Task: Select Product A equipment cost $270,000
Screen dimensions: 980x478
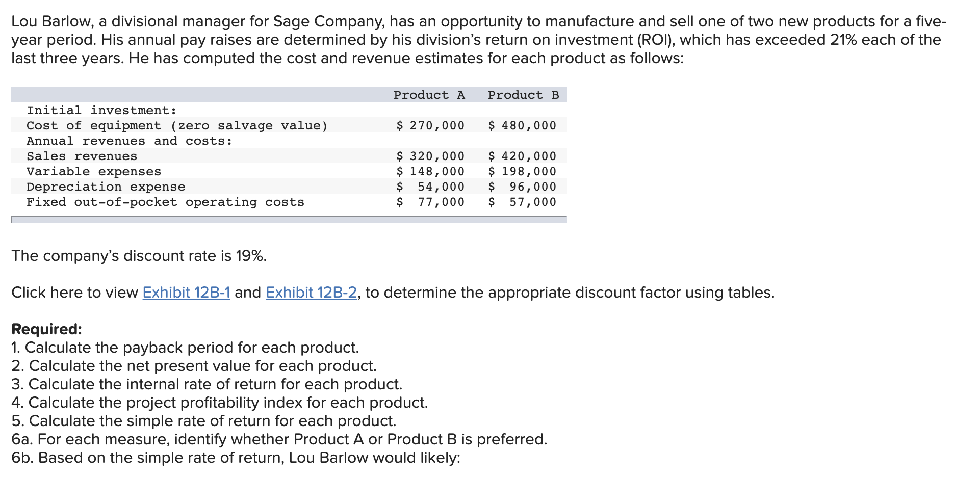Action: point(430,125)
